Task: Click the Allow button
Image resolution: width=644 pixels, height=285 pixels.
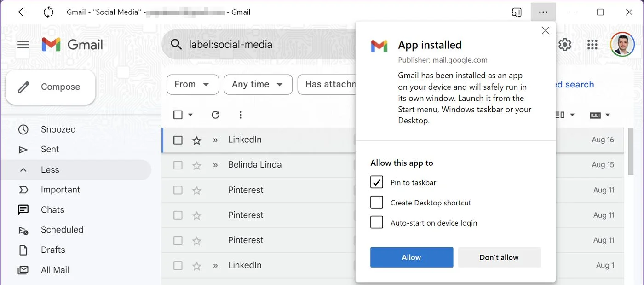Action: (x=411, y=257)
